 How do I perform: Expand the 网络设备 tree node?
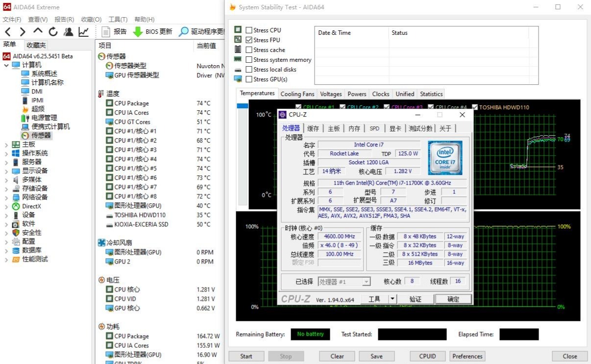[x=6, y=197]
